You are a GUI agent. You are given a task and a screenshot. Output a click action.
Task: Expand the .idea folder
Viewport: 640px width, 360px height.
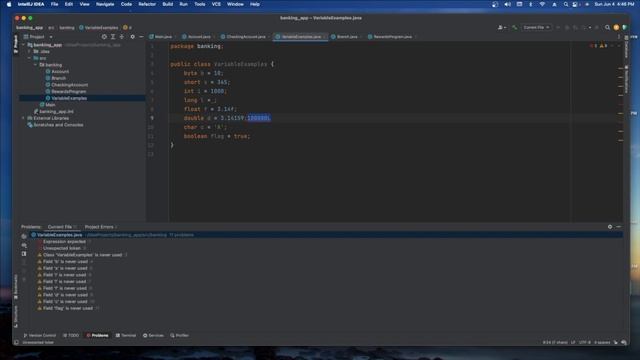coord(30,51)
